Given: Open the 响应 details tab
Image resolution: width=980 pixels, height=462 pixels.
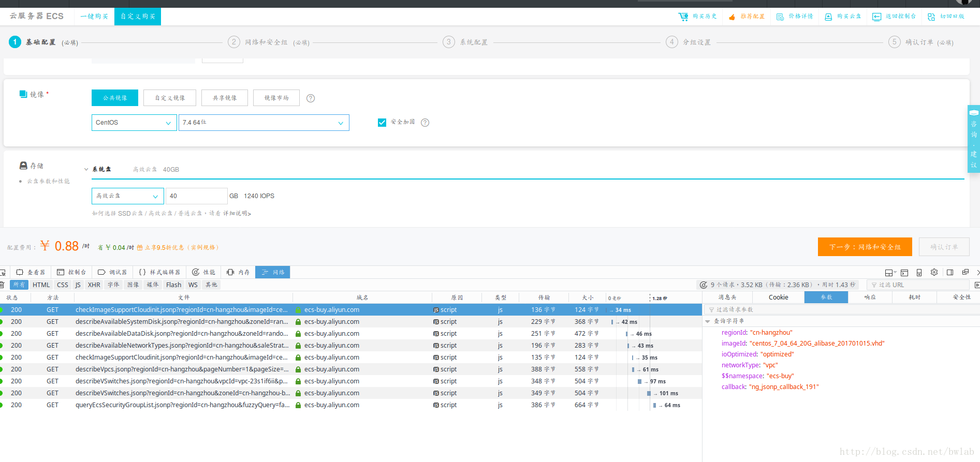Looking at the screenshot, I should (870, 297).
